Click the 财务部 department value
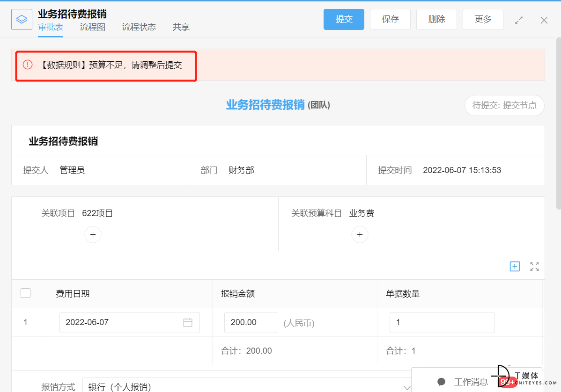Image resolution: width=561 pixels, height=392 pixels. (242, 170)
